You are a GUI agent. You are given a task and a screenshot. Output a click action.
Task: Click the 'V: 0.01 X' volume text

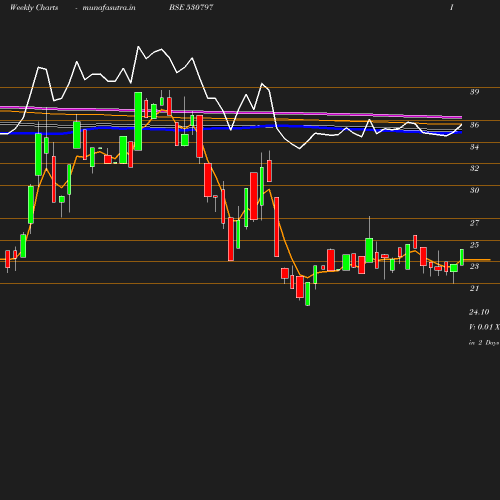tap(484, 327)
